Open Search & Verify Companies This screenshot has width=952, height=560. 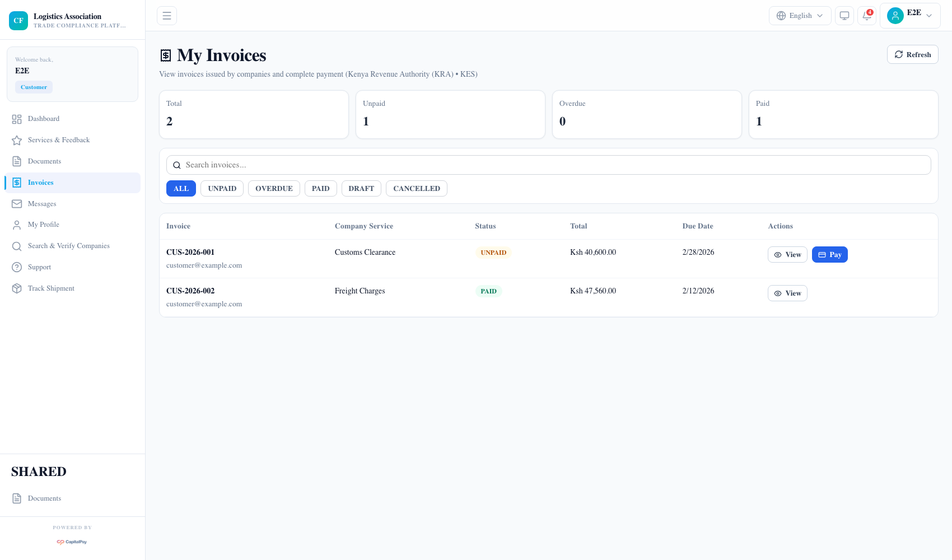(68, 246)
